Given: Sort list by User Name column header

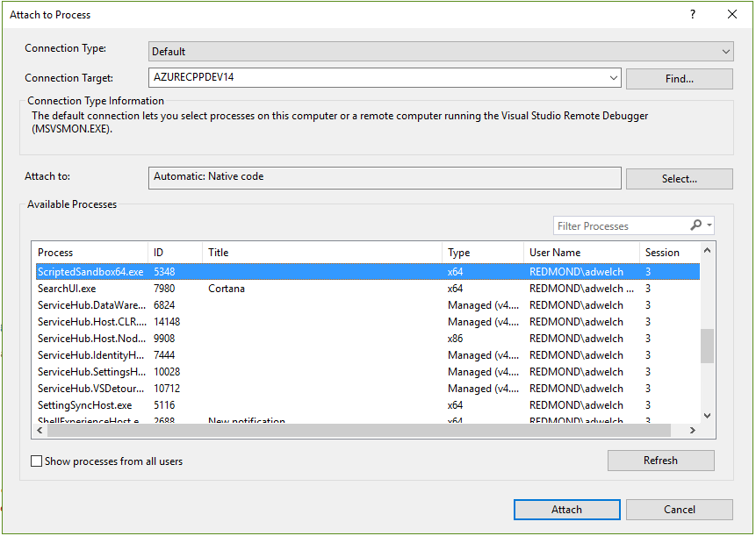Looking at the screenshot, I should pos(580,252).
